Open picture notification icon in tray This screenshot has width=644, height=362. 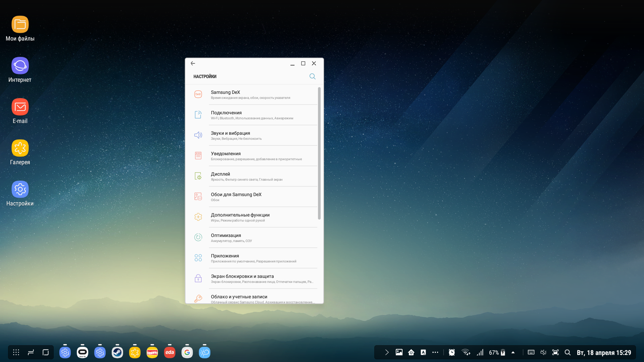(x=399, y=352)
